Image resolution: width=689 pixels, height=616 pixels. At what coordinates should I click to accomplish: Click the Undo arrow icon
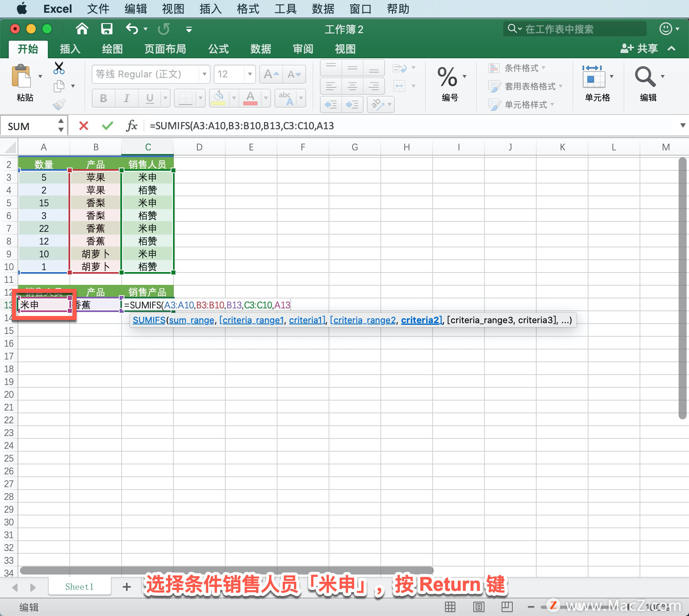click(132, 29)
